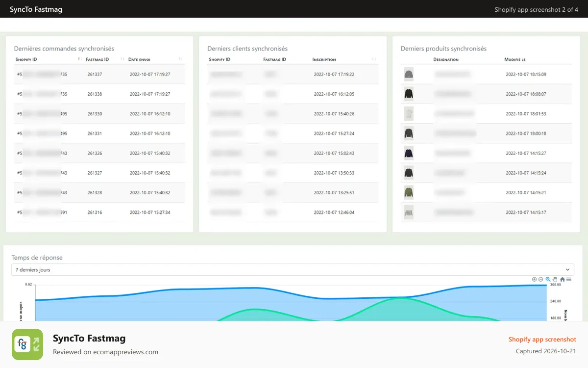Click client inscription '2022-10-07 15:40:26'
588x368 pixels.
pos(334,114)
